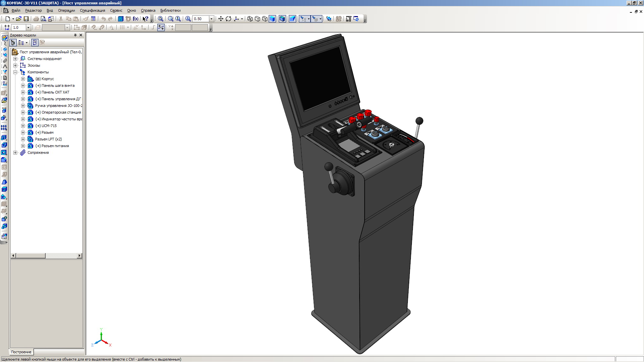Collapse the Компоненты tree node
Viewport: 644px width, 362px height.
pos(15,72)
